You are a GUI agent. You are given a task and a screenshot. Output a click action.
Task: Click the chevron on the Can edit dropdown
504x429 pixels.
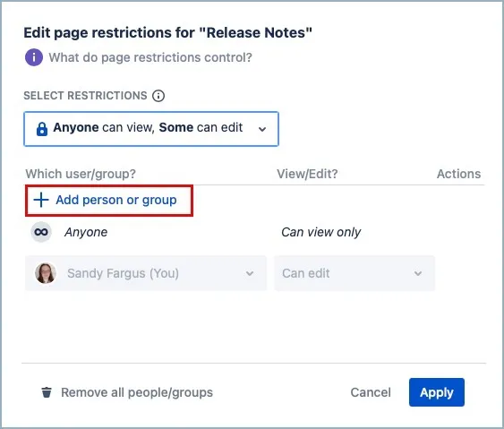pyautogui.click(x=417, y=274)
